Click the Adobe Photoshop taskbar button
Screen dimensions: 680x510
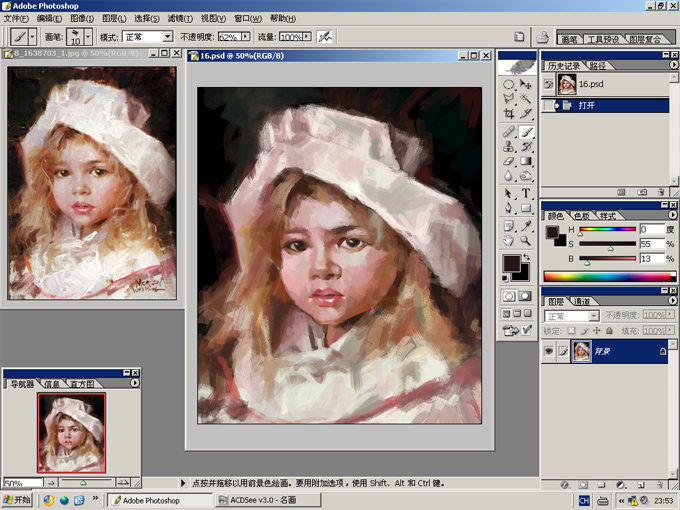(159, 500)
